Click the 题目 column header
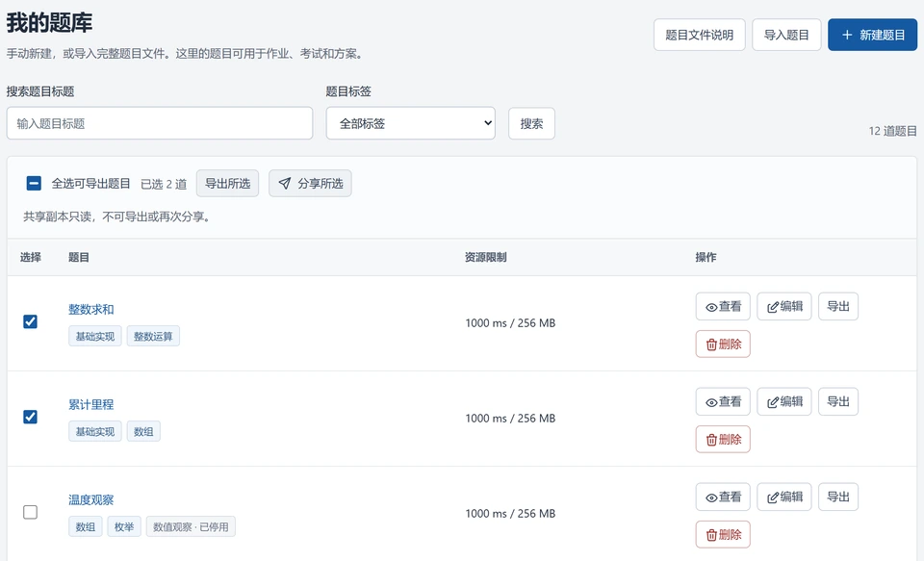The image size is (924, 561). coord(78,257)
